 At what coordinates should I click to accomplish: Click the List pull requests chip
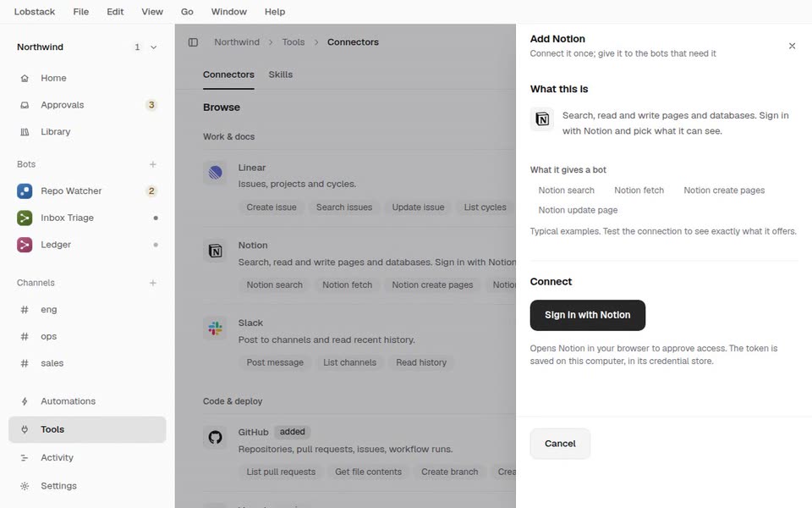tap(281, 472)
